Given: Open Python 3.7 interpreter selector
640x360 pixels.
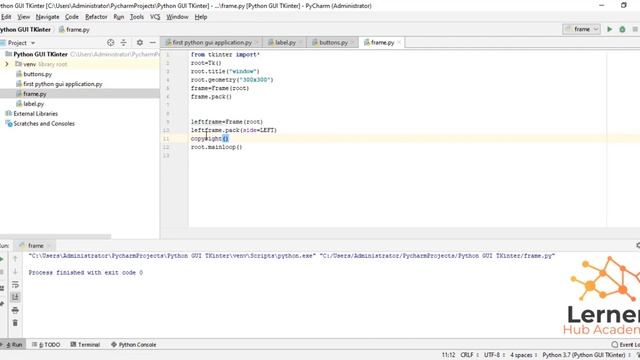Looking at the screenshot, I should [x=586, y=355].
